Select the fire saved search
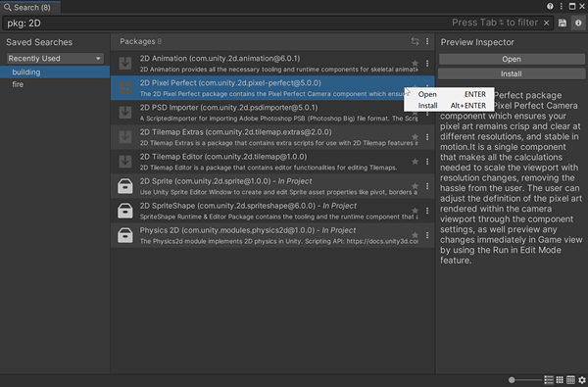This screenshot has width=588, height=387. tap(55, 84)
